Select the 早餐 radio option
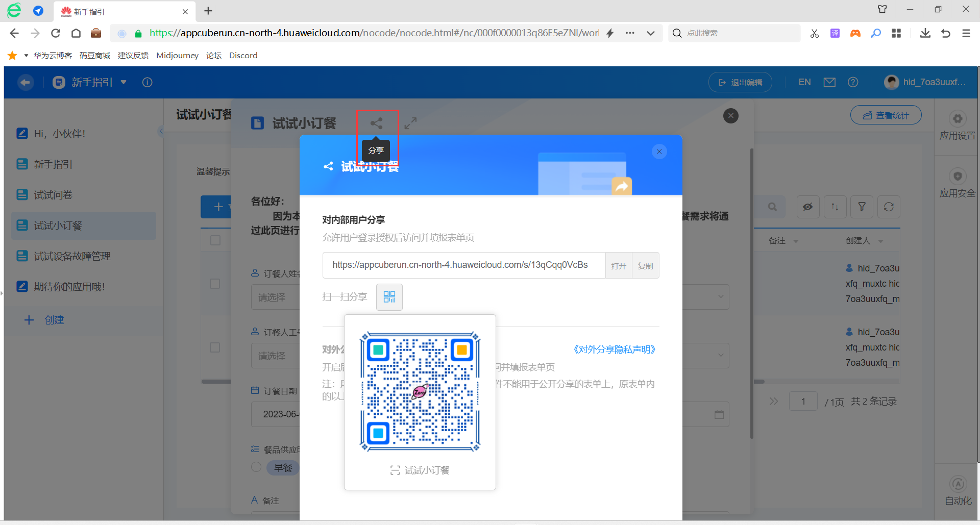The image size is (980, 525). (256, 467)
